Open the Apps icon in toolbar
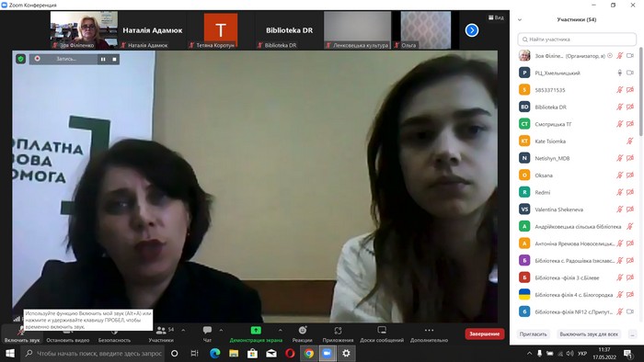This screenshot has height=362, width=644. pyautogui.click(x=338, y=334)
